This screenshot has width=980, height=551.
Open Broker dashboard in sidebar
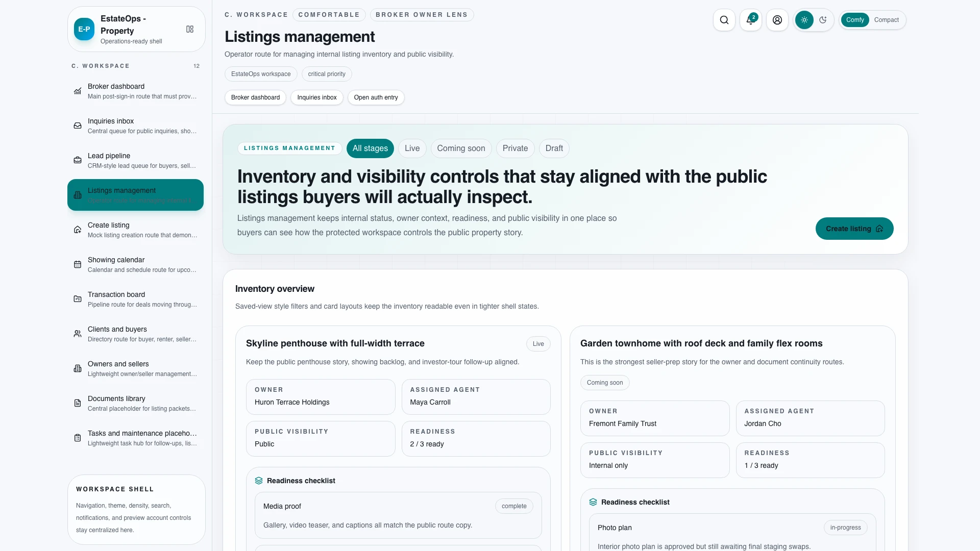(x=135, y=91)
